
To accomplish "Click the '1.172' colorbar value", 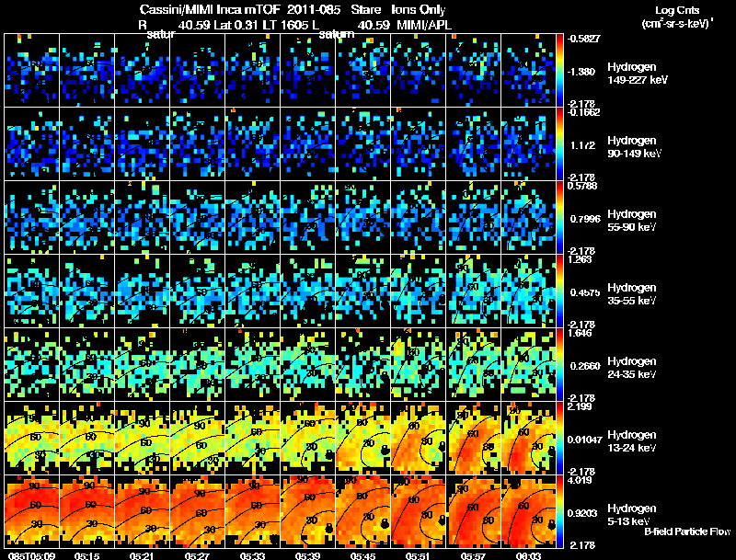I will click(582, 145).
